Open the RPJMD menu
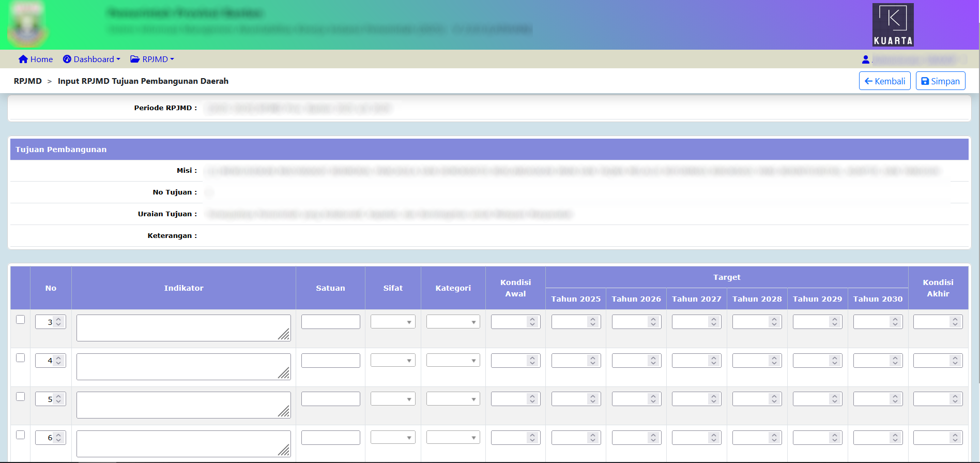Viewport: 980px width, 463px height. [152, 59]
